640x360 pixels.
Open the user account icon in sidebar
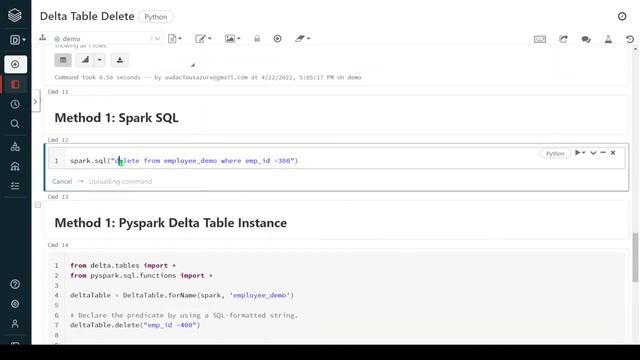(x=15, y=324)
